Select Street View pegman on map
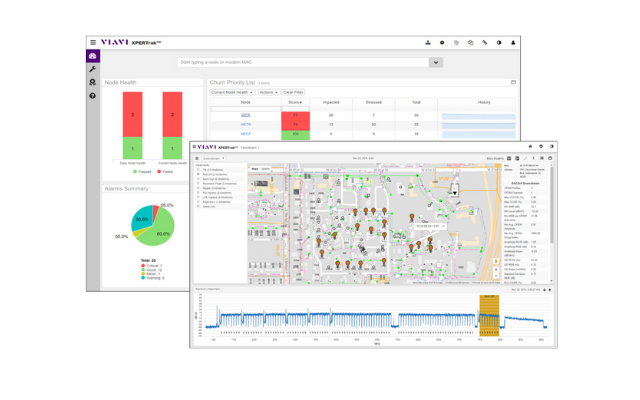The height and width of the screenshot is (400, 640). 496,261
